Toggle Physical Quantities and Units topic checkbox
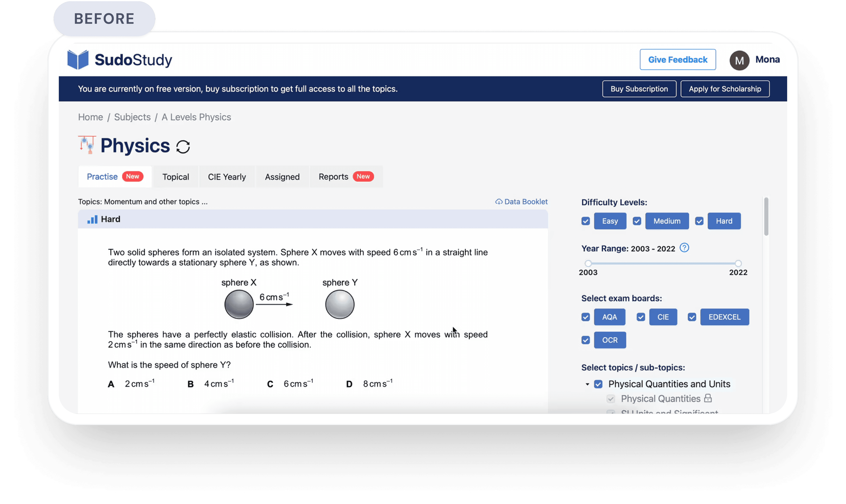The width and height of the screenshot is (846, 504). pos(598,384)
